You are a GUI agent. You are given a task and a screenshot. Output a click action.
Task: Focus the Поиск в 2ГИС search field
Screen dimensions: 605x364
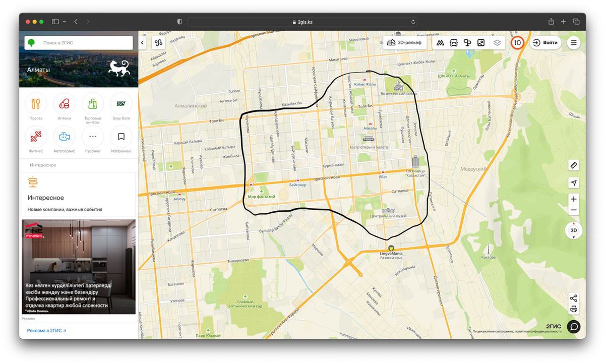[x=79, y=43]
